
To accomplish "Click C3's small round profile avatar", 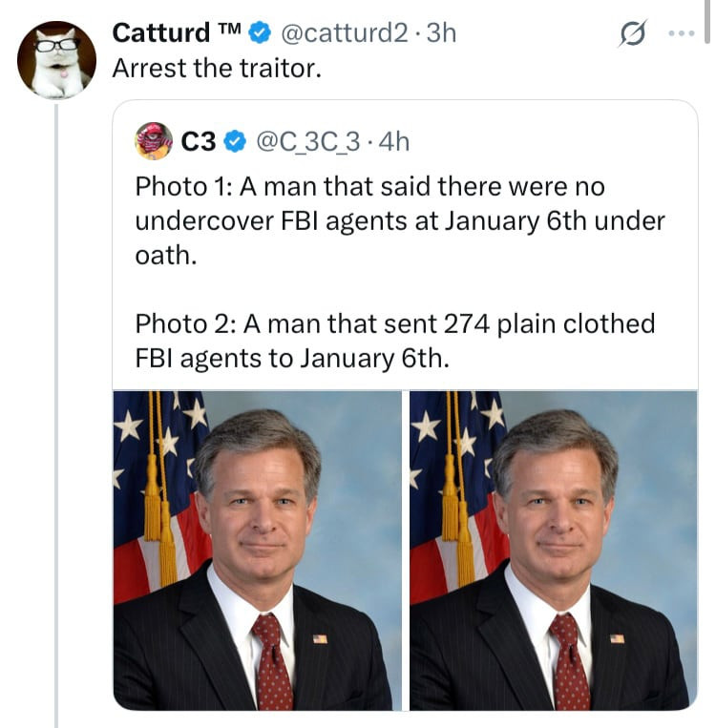I will (x=154, y=141).
